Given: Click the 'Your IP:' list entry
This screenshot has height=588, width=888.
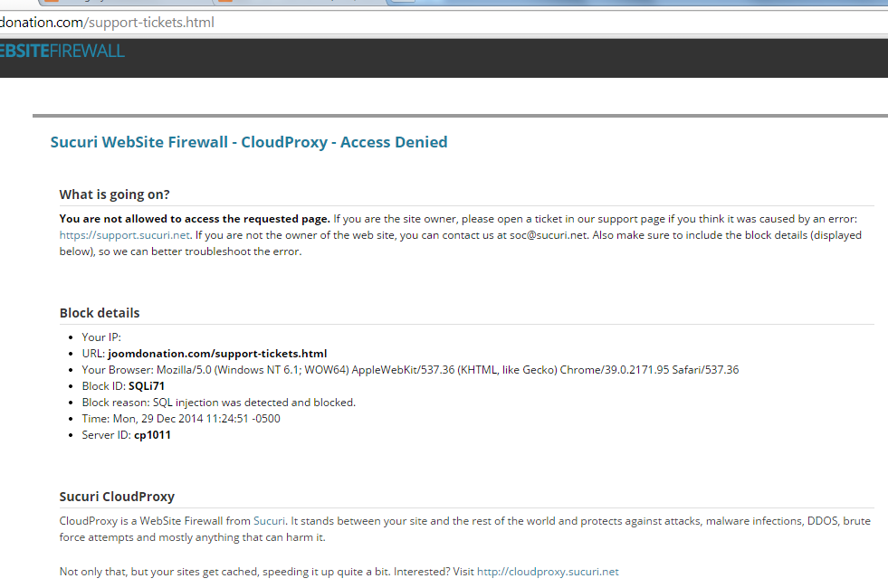Looking at the screenshot, I should pos(101,337).
